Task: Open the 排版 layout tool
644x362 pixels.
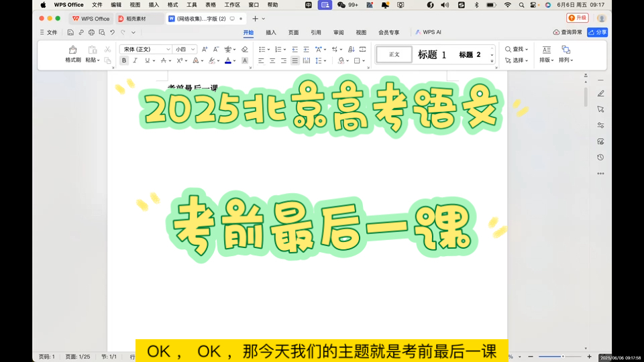Action: (x=546, y=54)
